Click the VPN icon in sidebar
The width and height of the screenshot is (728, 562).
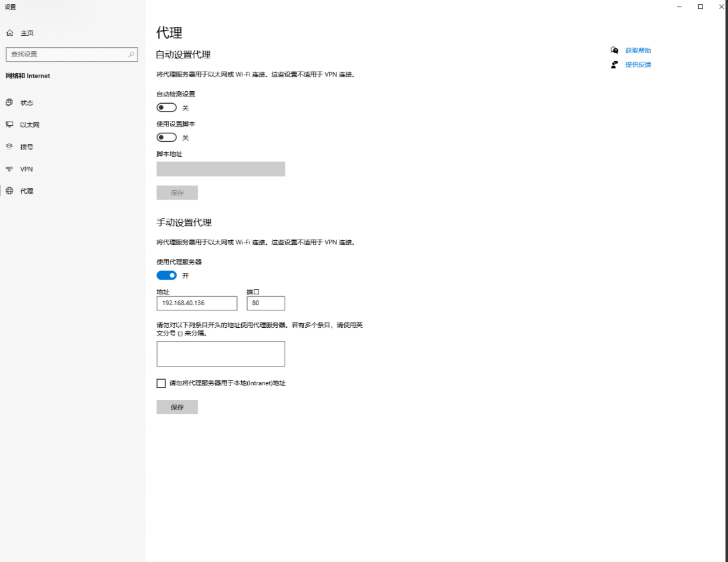tap(10, 169)
